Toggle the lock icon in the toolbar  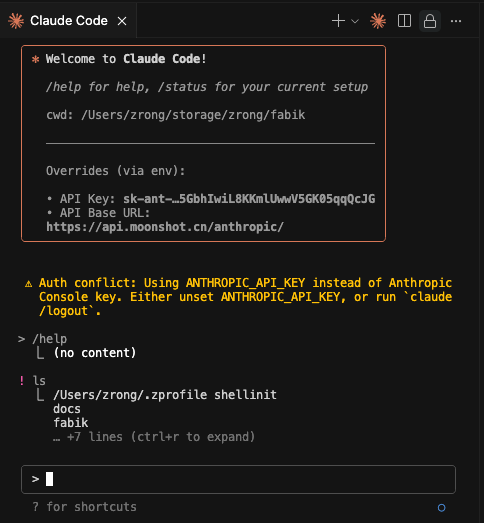click(x=430, y=21)
